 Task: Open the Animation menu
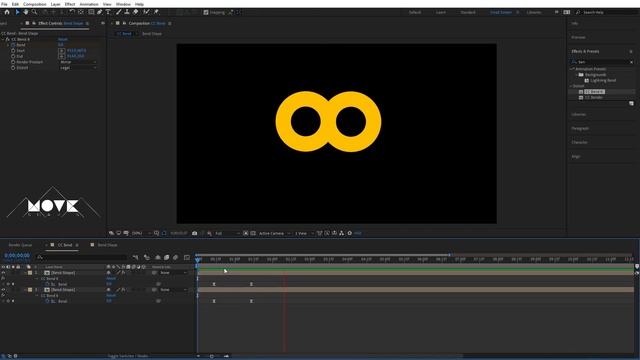89,4
